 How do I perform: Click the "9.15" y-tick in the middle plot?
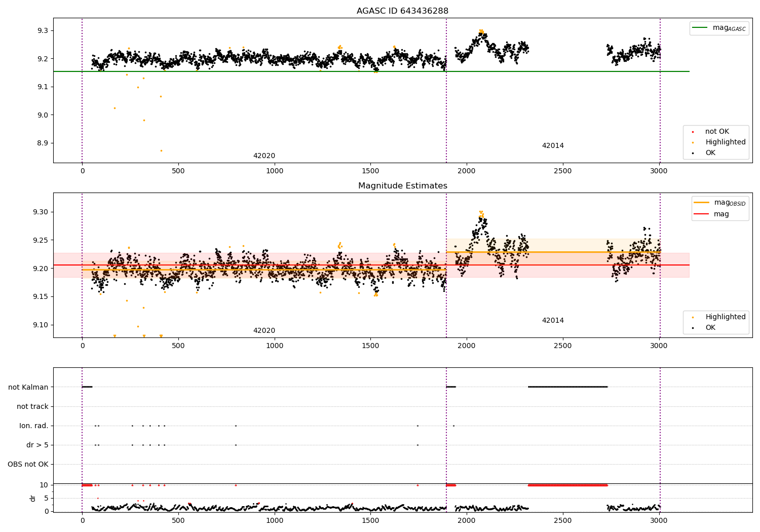point(41,297)
